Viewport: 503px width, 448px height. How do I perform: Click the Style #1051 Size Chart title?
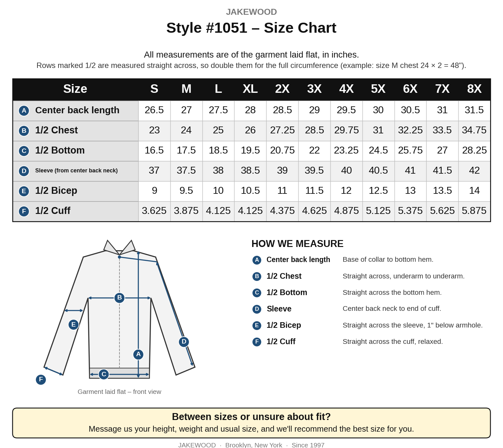pyautogui.click(x=251, y=28)
